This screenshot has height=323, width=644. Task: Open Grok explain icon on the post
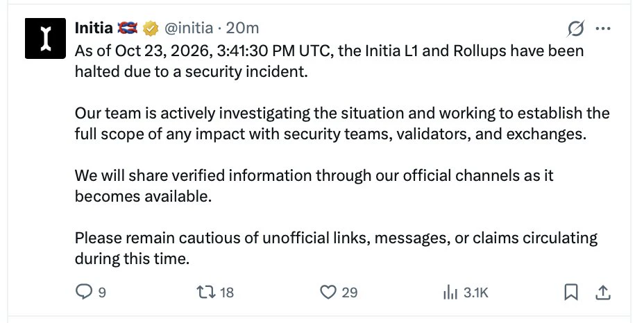tap(575, 28)
